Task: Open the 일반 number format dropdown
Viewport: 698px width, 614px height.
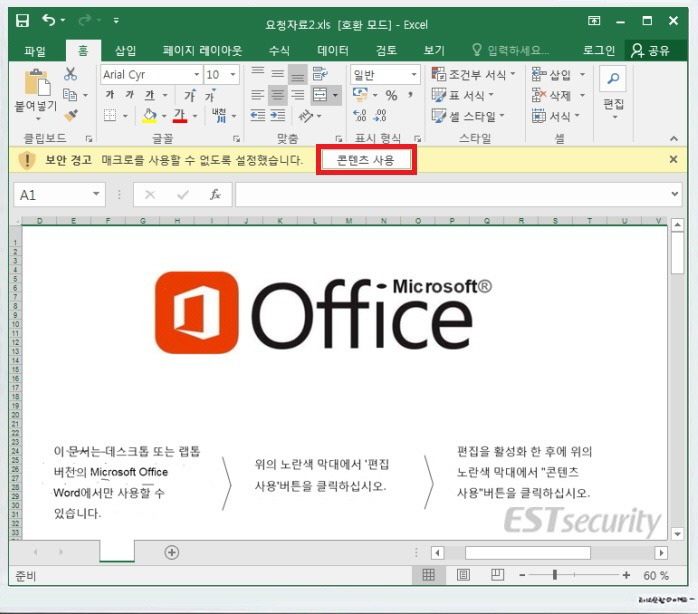Action: click(414, 74)
